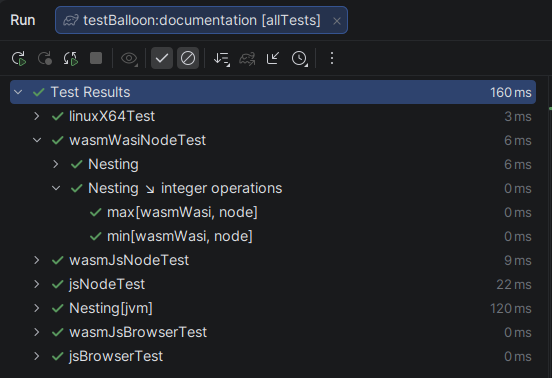This screenshot has width=552, height=378.
Task: Click the 3 ms duration of linuxX64Test
Action: (518, 116)
